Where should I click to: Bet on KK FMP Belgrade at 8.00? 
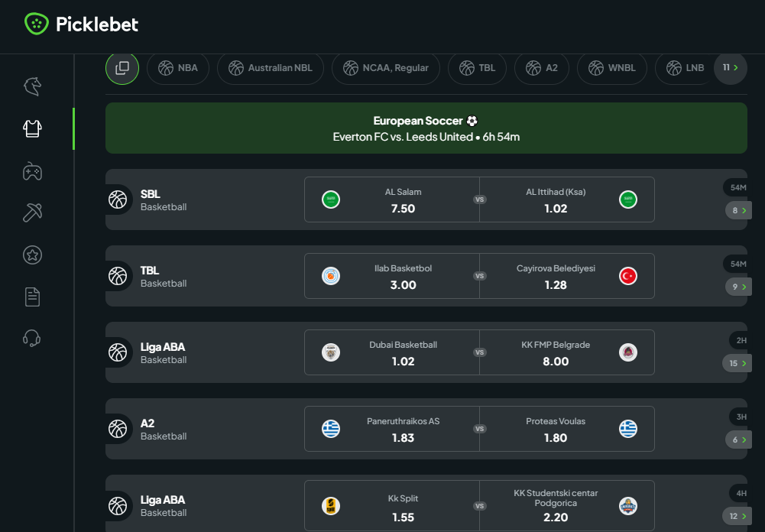(x=567, y=352)
